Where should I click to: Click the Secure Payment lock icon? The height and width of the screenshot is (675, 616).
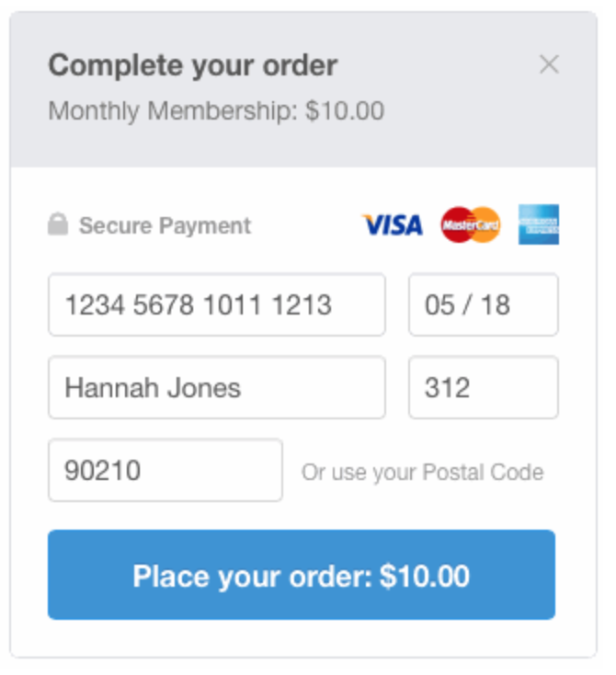click(58, 225)
